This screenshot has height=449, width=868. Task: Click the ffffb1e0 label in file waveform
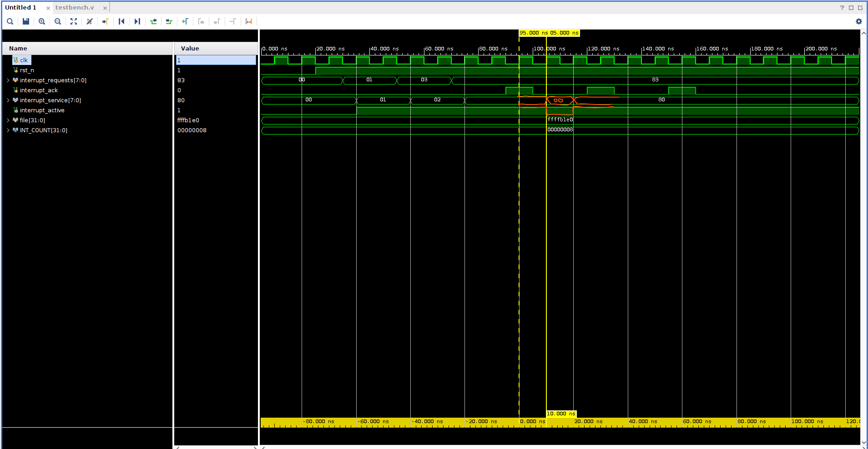coord(560,120)
